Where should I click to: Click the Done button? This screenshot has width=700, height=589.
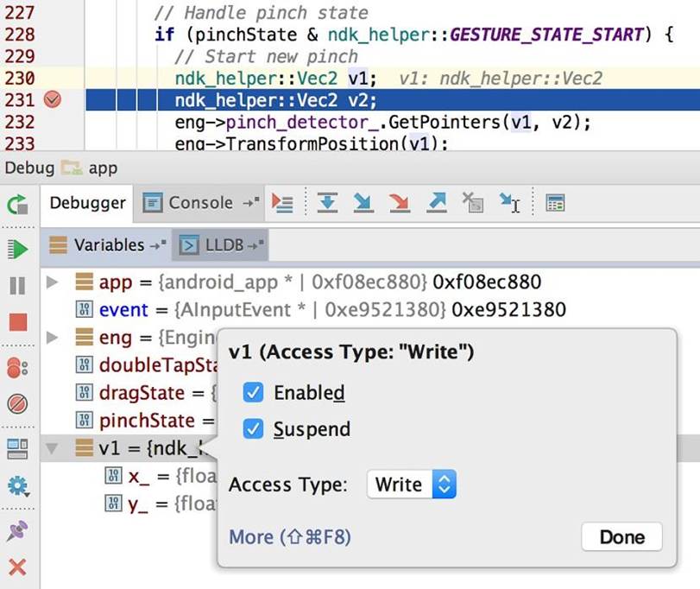coord(621,537)
